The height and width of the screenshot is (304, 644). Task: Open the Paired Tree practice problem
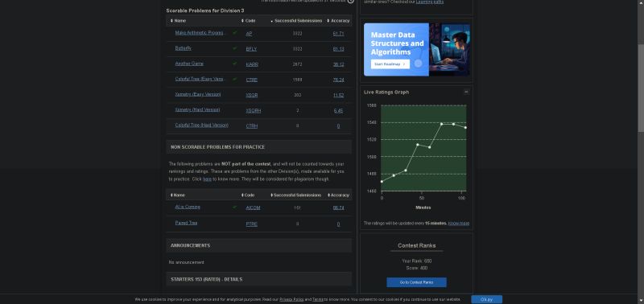pos(186,223)
